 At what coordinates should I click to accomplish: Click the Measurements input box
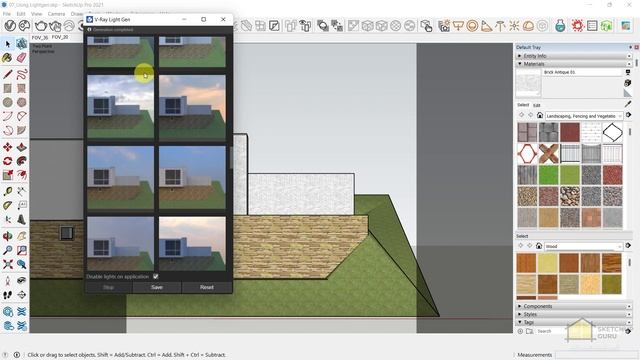click(596, 355)
